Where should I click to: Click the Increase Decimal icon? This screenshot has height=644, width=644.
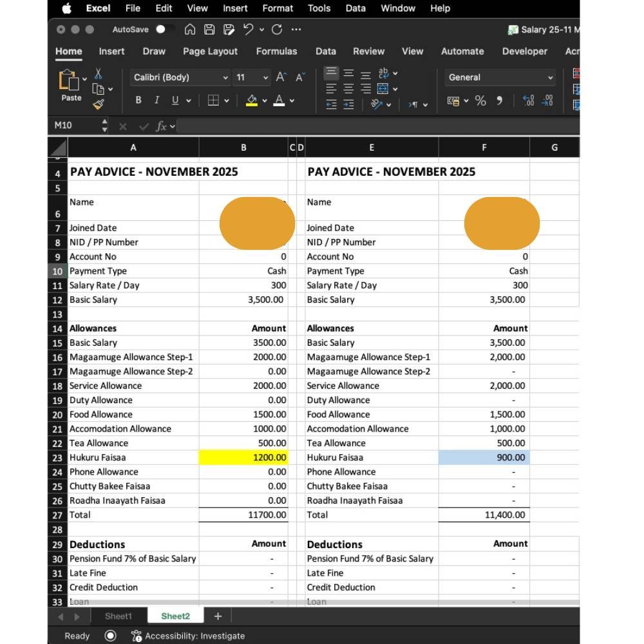coord(528,100)
